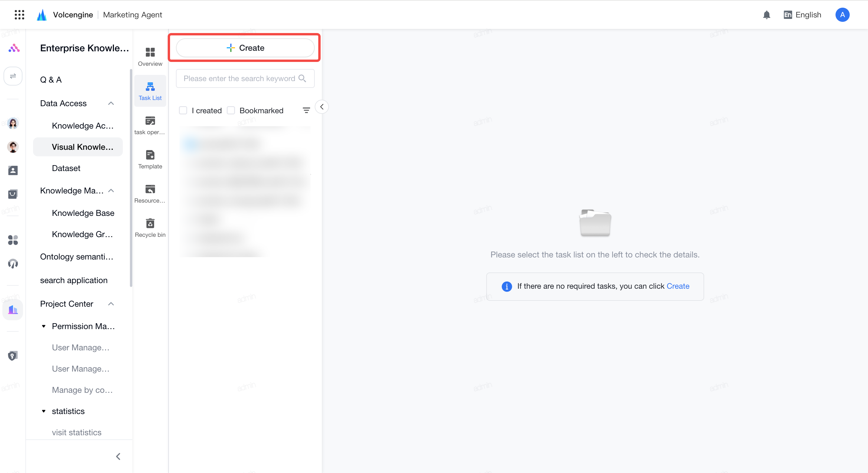Open the nine-dot app launcher grid
This screenshot has width=868, height=473.
19,15
